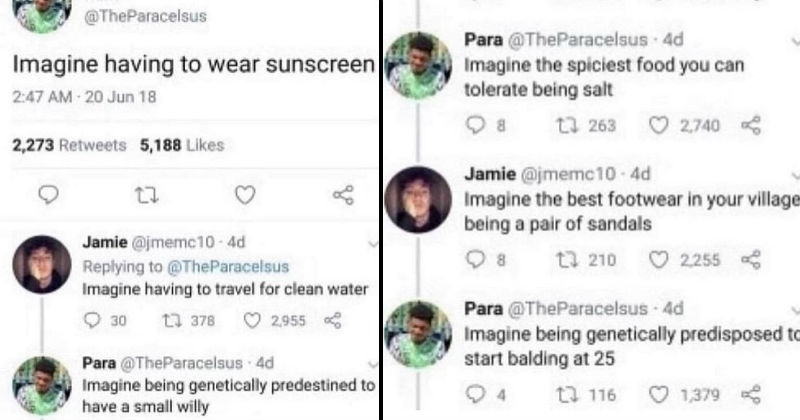
Task: Like the main "wear sunscreen" tweet
Action: [x=245, y=194]
